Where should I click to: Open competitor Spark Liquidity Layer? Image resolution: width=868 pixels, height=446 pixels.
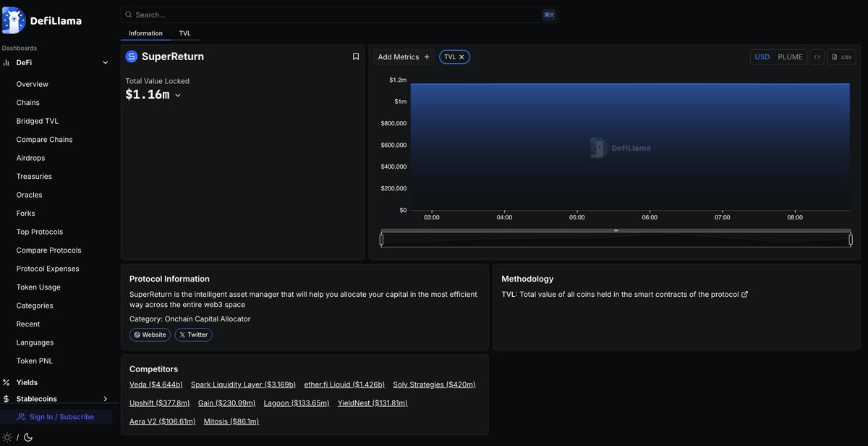tap(244, 384)
